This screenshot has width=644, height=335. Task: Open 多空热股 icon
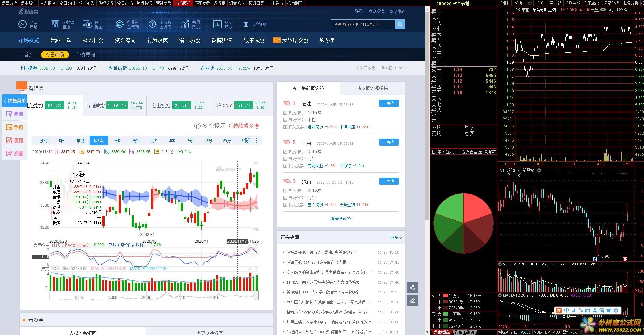point(217,24)
